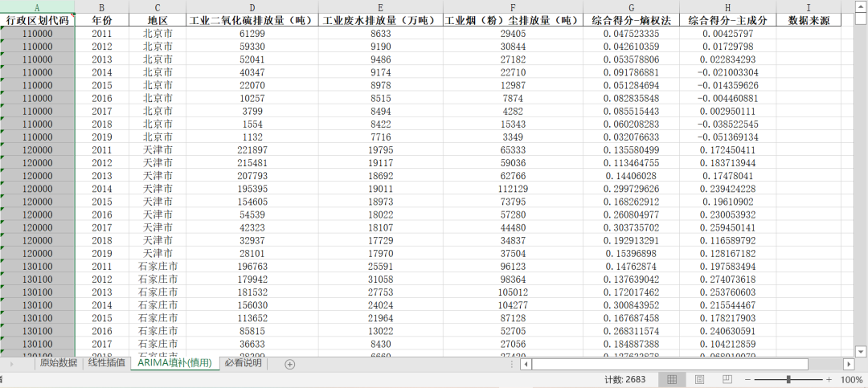Select column E header
The image size is (868, 388).
coord(381,7)
